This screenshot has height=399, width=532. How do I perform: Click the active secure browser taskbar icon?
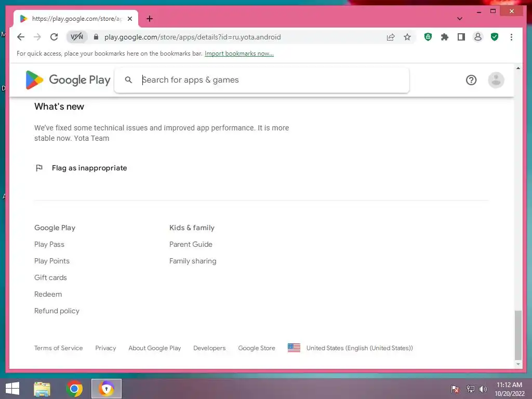tap(106, 389)
